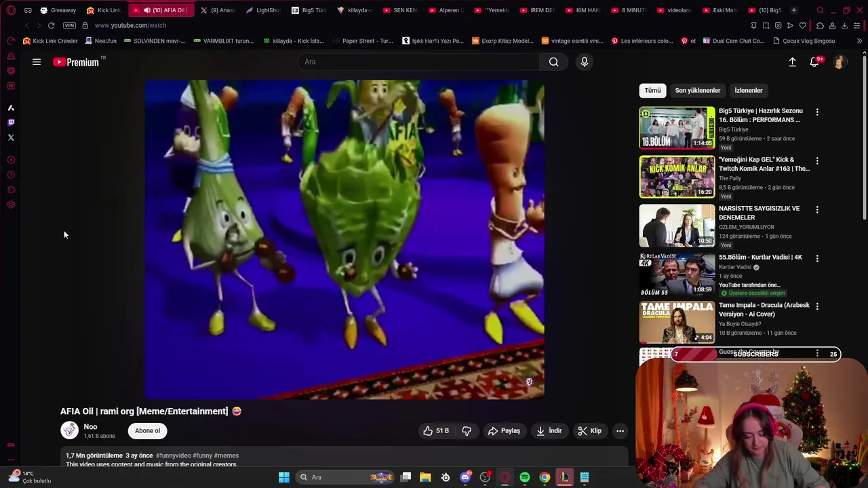Open options menu for Yemeğini Kap GEL video
The width and height of the screenshot is (868, 488).
[817, 161]
